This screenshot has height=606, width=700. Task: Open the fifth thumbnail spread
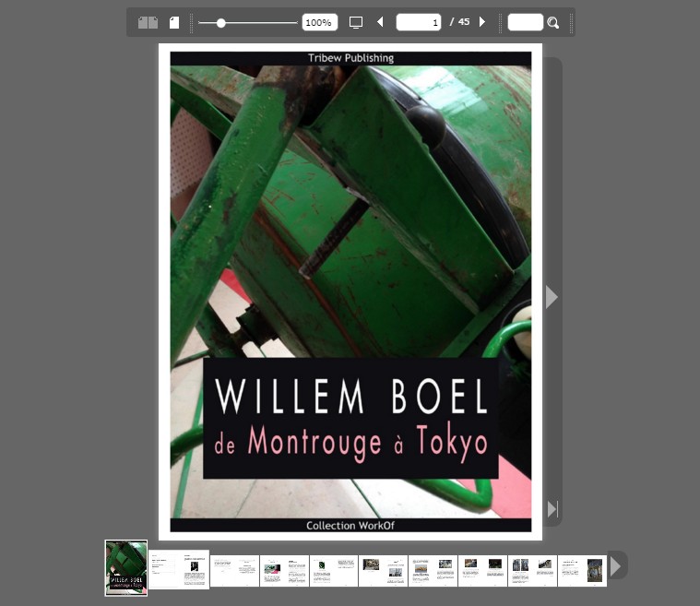(x=334, y=571)
